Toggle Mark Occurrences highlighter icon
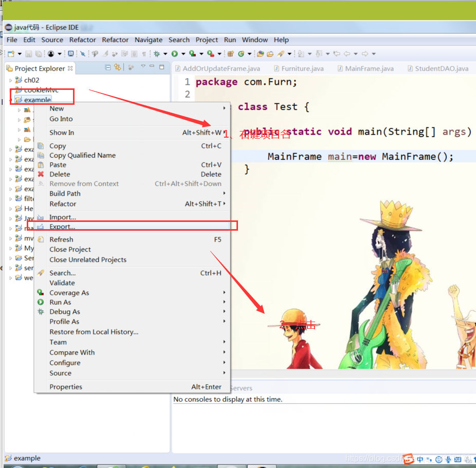The height and width of the screenshot is (468, 476). point(105,54)
